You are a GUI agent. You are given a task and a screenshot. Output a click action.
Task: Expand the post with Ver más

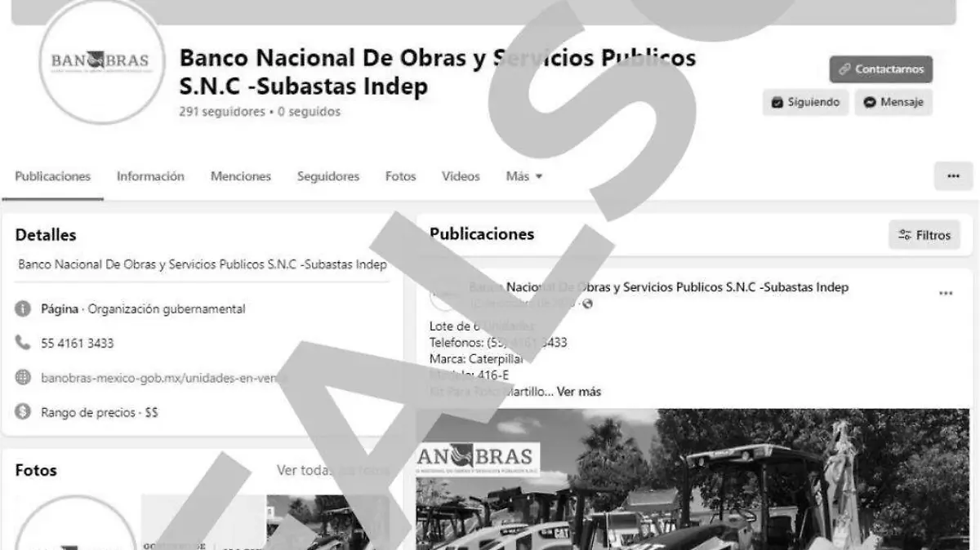coord(579,392)
